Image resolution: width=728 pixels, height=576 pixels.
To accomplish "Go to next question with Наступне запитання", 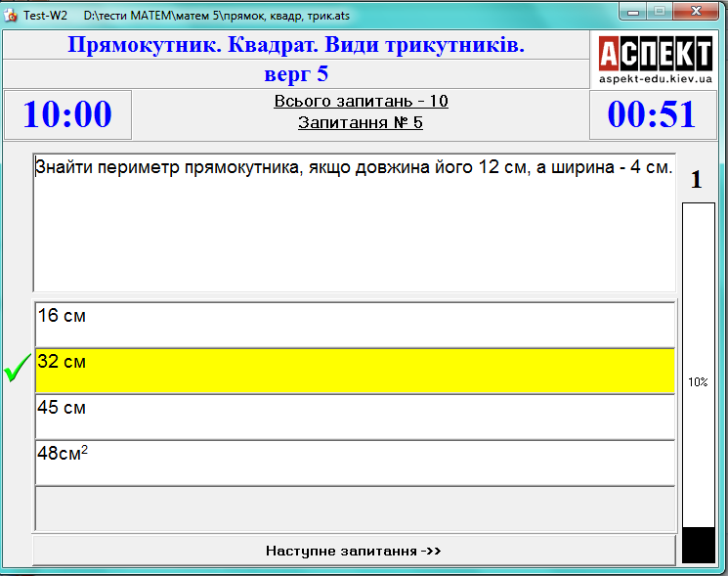I will tap(354, 551).
